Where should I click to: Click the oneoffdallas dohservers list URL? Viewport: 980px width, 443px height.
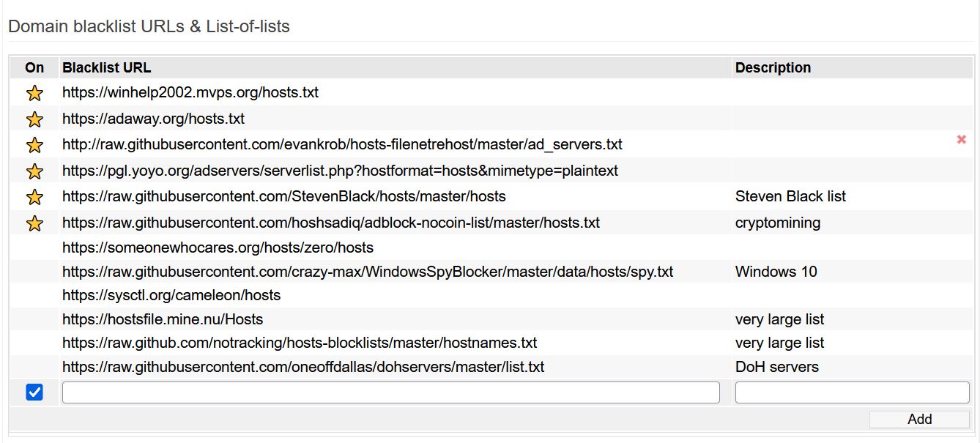[x=303, y=367]
